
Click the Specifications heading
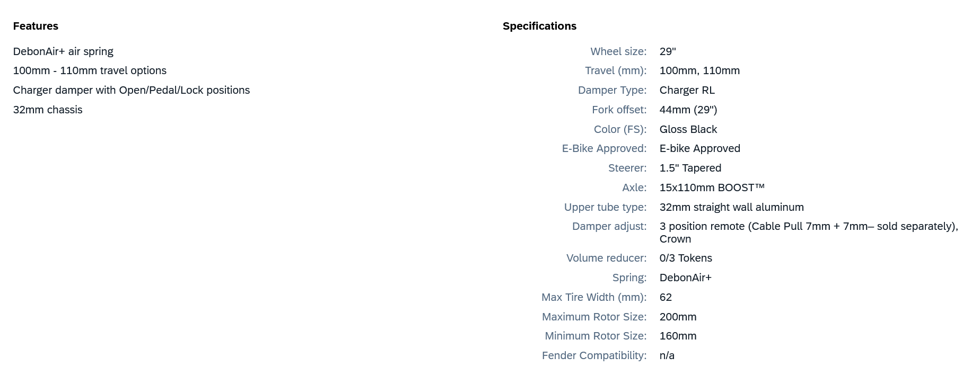click(x=539, y=26)
